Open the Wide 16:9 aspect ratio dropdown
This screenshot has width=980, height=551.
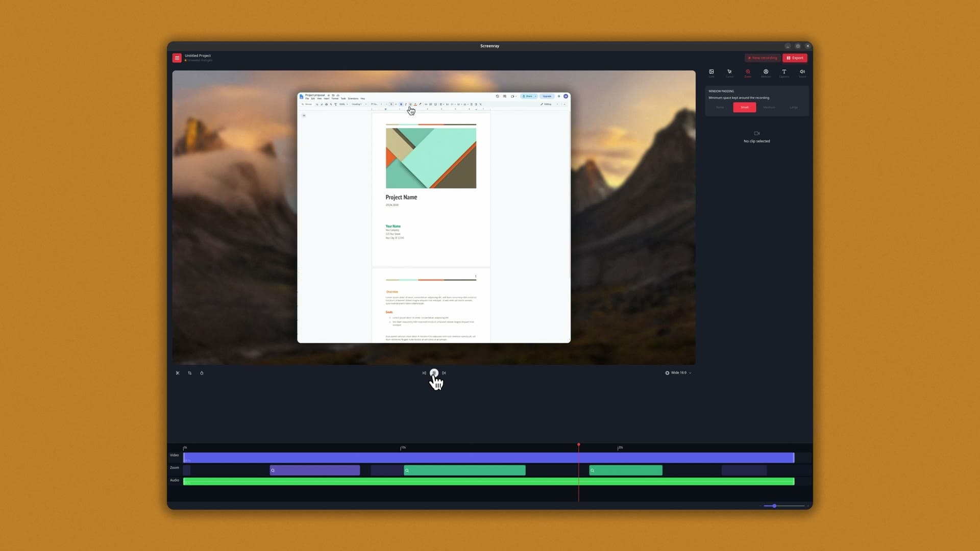[x=678, y=373]
